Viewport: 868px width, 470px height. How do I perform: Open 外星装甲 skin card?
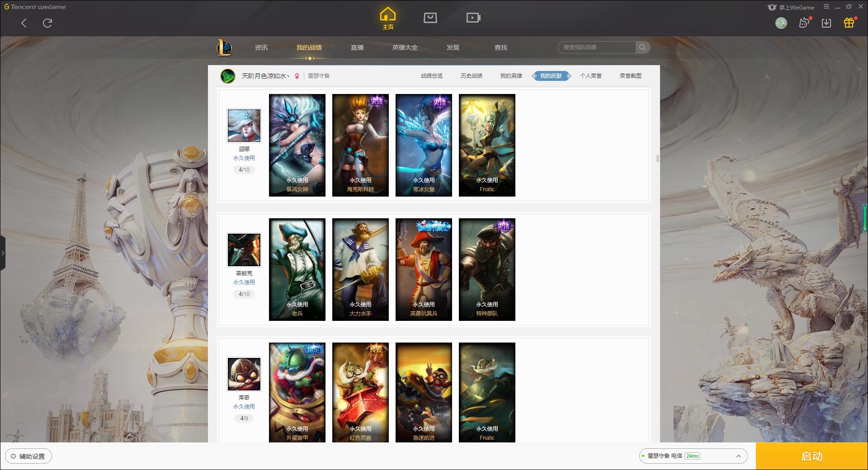coord(297,392)
